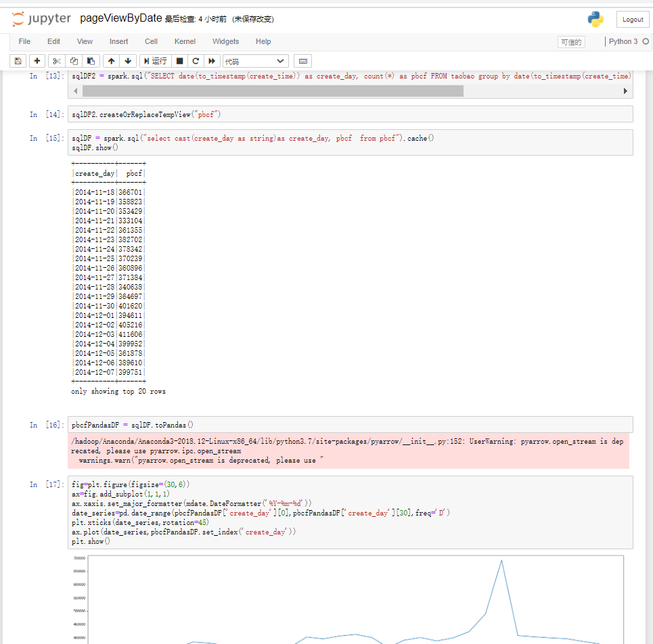Run the cell with the 运行 button
The image size is (653, 644).
coord(156,61)
